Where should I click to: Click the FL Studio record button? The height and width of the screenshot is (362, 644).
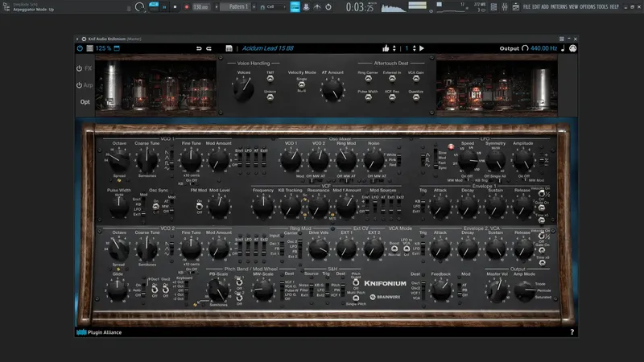[187, 7]
